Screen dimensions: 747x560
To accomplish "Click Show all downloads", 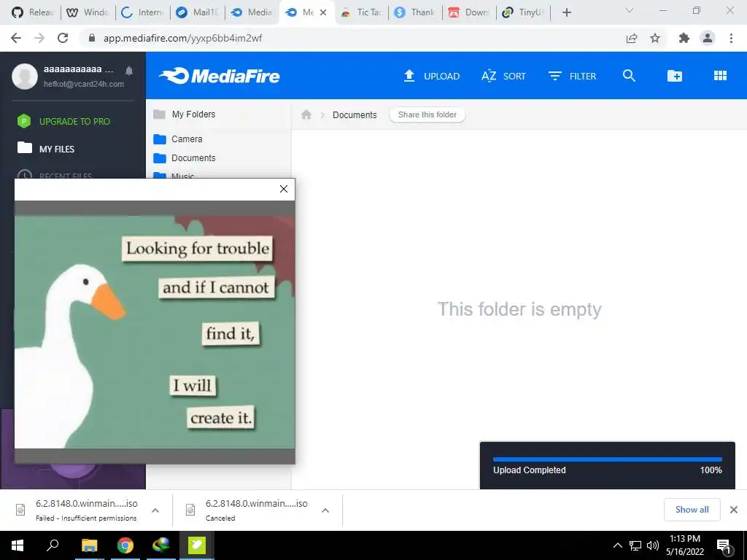I will (x=692, y=510).
